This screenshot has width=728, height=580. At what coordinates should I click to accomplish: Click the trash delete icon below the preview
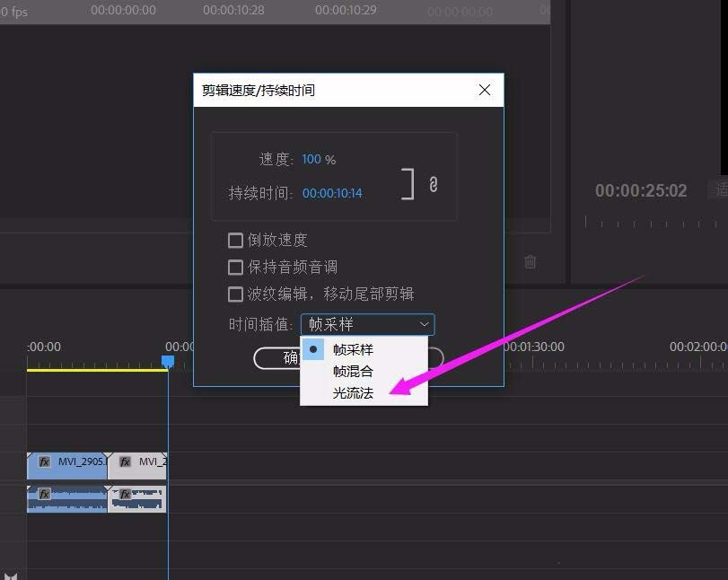(530, 261)
